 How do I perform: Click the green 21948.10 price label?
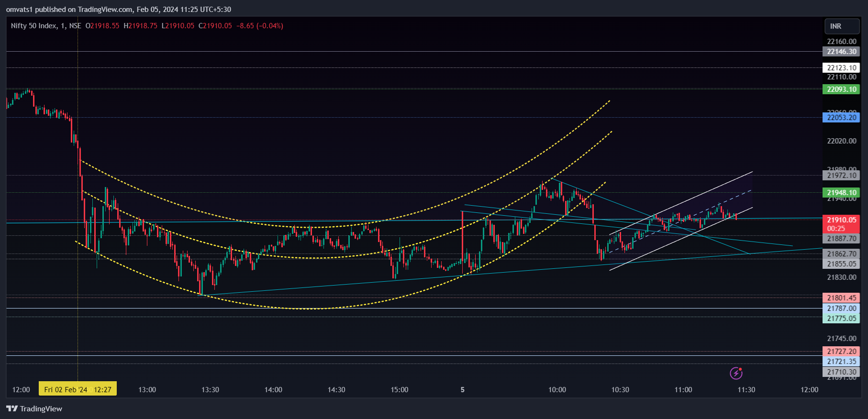click(x=841, y=193)
